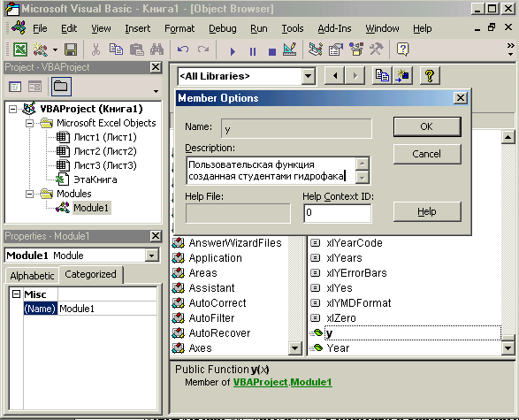The image size is (519, 420).
Task: Click View Object icon in Project panel
Action: [x=34, y=87]
